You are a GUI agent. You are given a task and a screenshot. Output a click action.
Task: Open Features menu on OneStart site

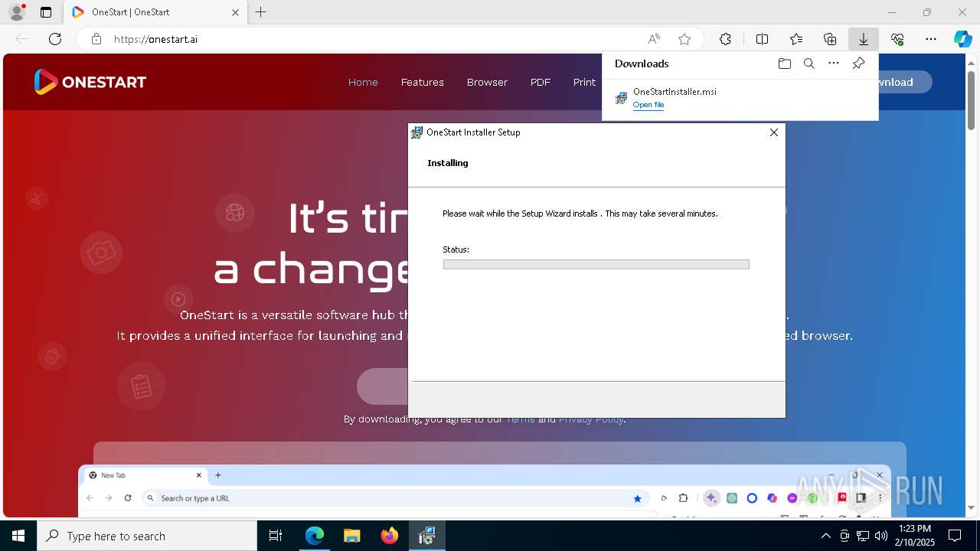423,82
